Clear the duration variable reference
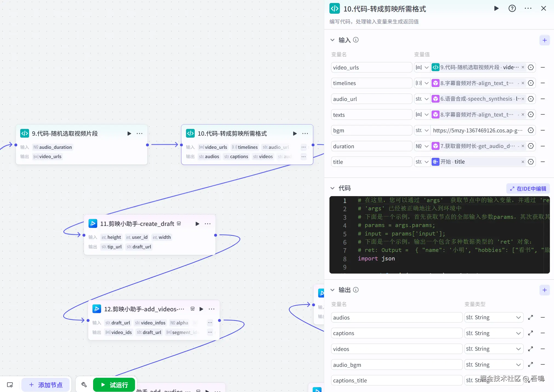Screen dimensions: 554x392 [x=523, y=146]
